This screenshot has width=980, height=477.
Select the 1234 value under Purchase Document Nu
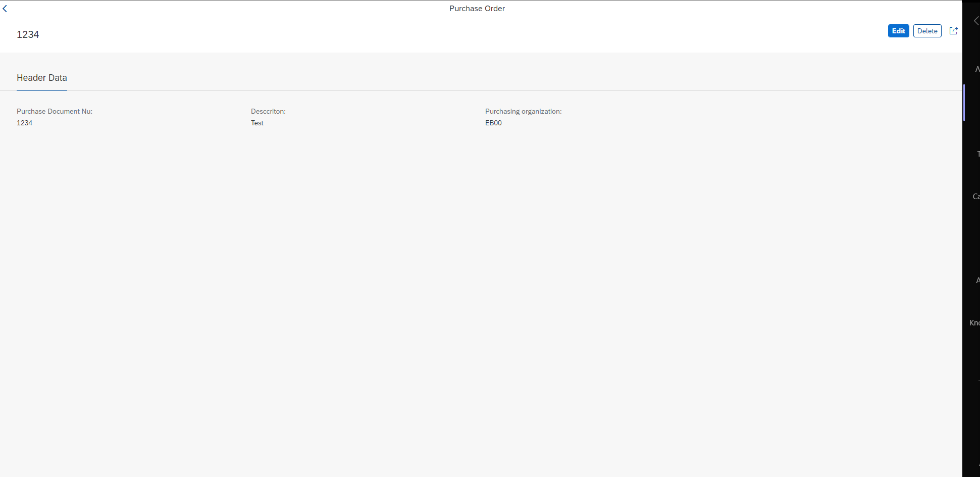25,123
